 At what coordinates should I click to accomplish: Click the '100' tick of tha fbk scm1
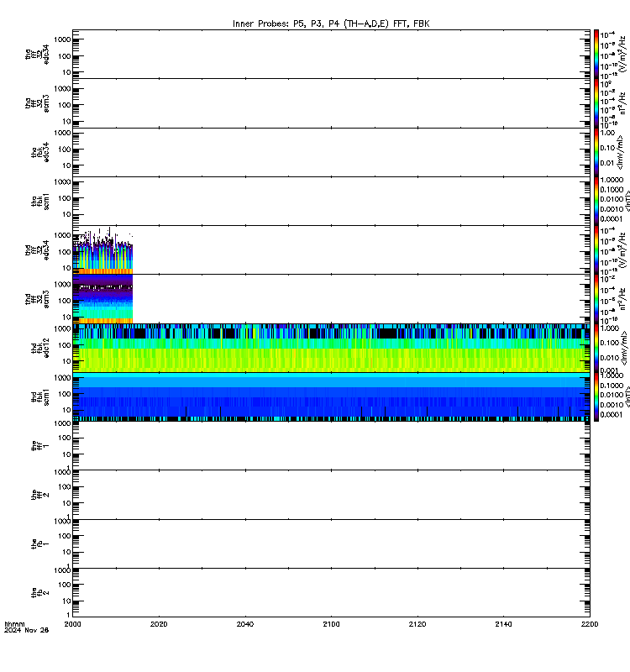[65, 198]
